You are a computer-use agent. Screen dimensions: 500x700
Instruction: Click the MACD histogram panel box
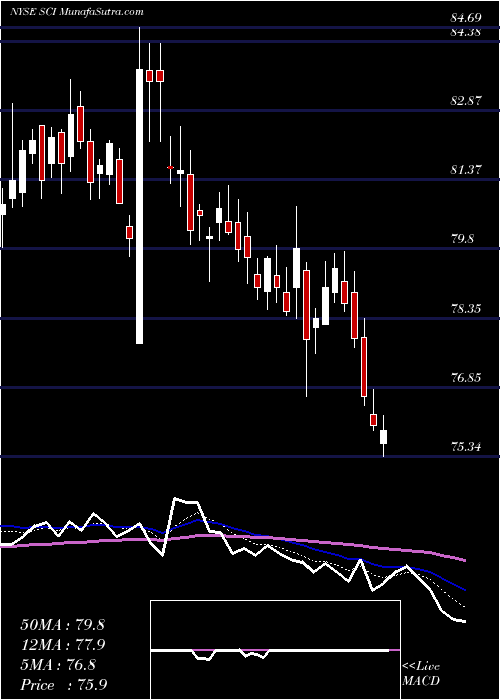(275, 650)
